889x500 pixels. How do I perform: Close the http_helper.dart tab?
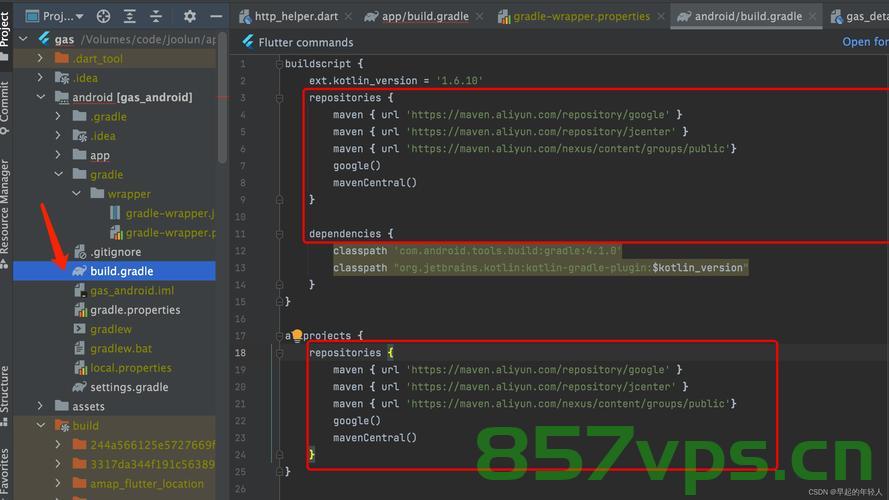click(x=348, y=16)
